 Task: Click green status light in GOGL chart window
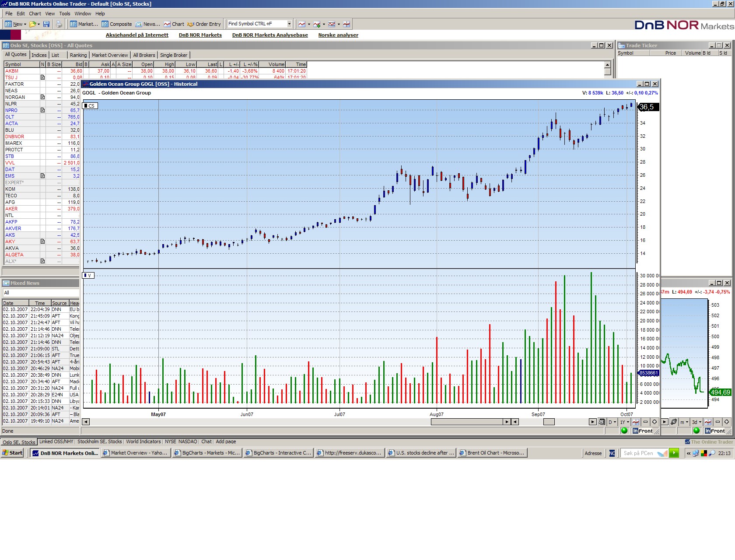point(624,430)
